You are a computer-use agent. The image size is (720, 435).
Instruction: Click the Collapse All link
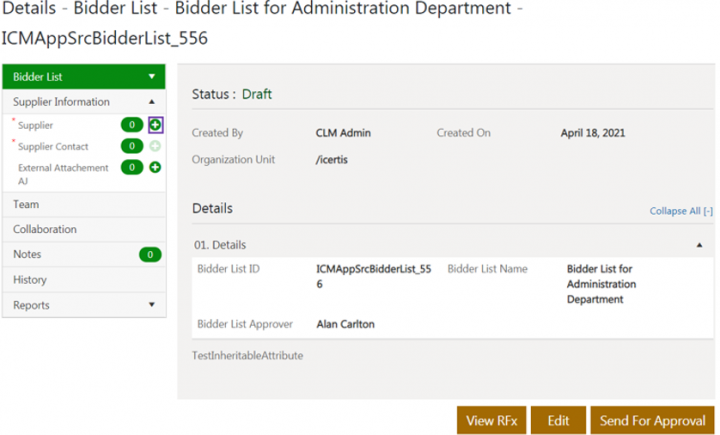pos(681,211)
